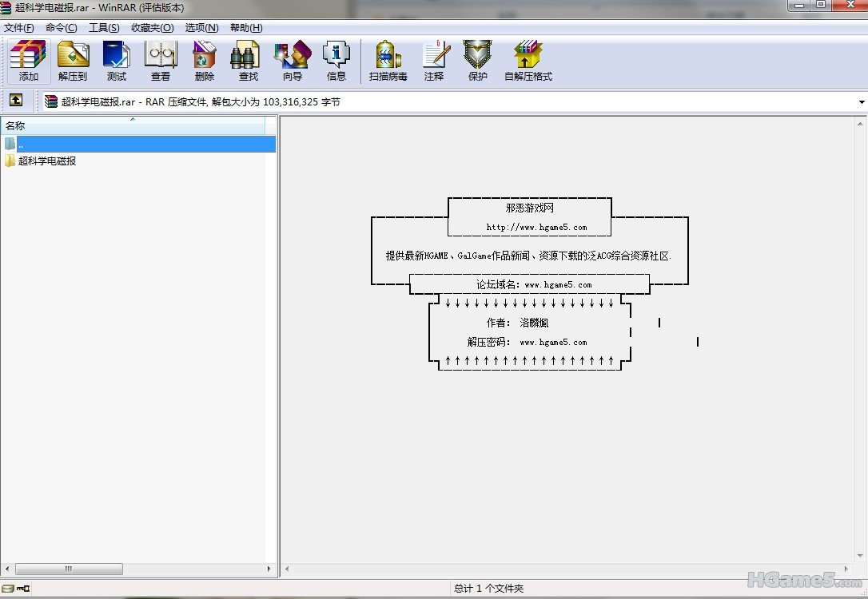Viewport: 868px width, 599px height.
Task: Click the file list horizontal scrollbar thumb
Action: [x=69, y=569]
